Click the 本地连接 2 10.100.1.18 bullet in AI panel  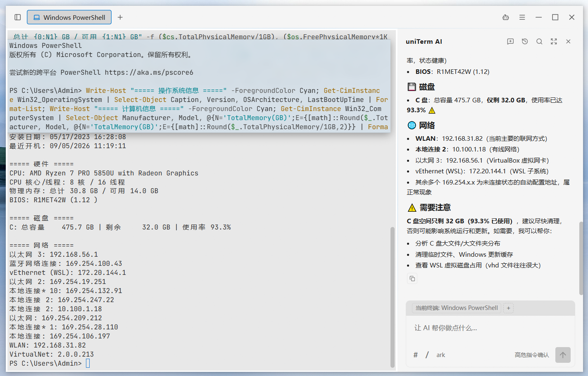467,149
